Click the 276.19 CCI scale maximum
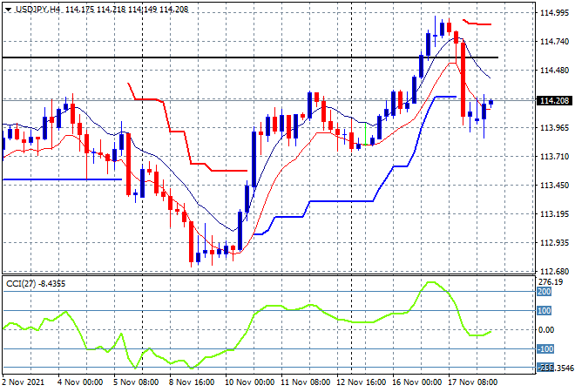Screen dimensions: 575x392 tap(551, 282)
